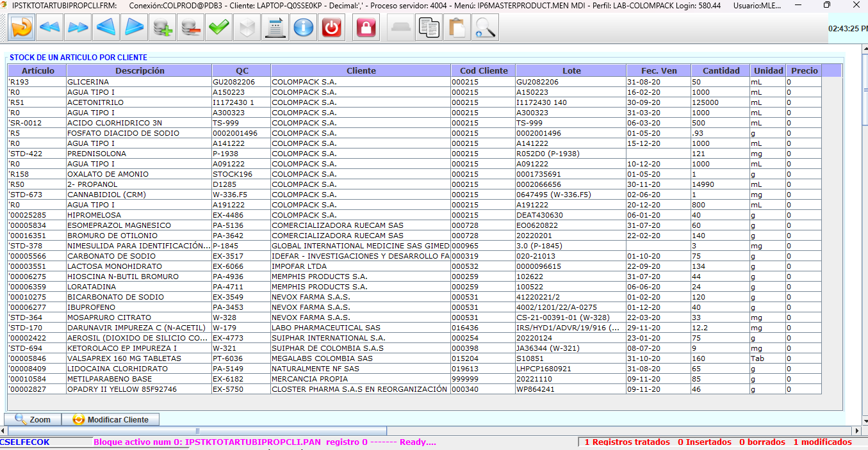Select the GLICERINA description cell
Viewport: 868px width, 450px height.
140,82
